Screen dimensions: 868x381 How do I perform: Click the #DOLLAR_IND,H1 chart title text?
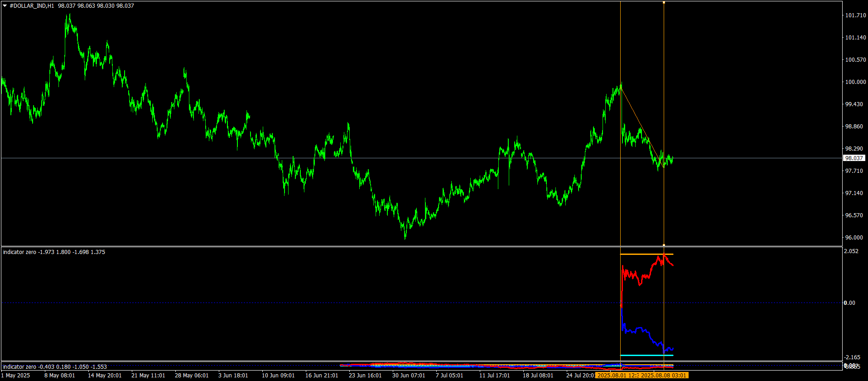pos(32,6)
